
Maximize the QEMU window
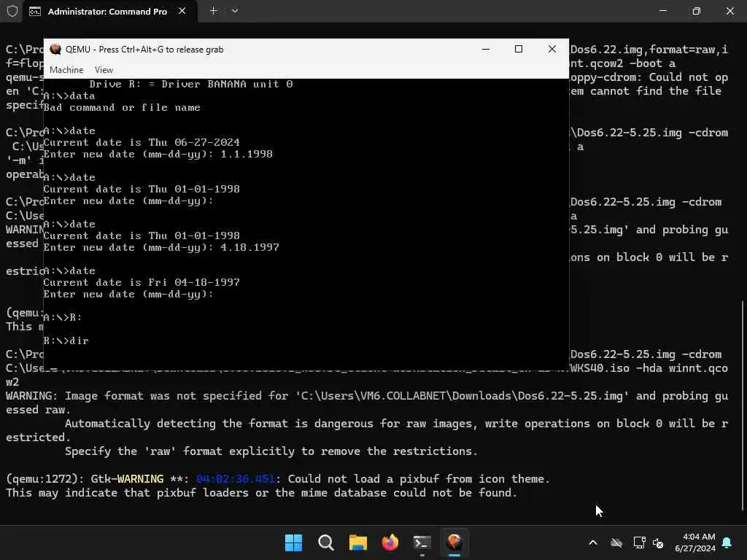[x=519, y=49]
